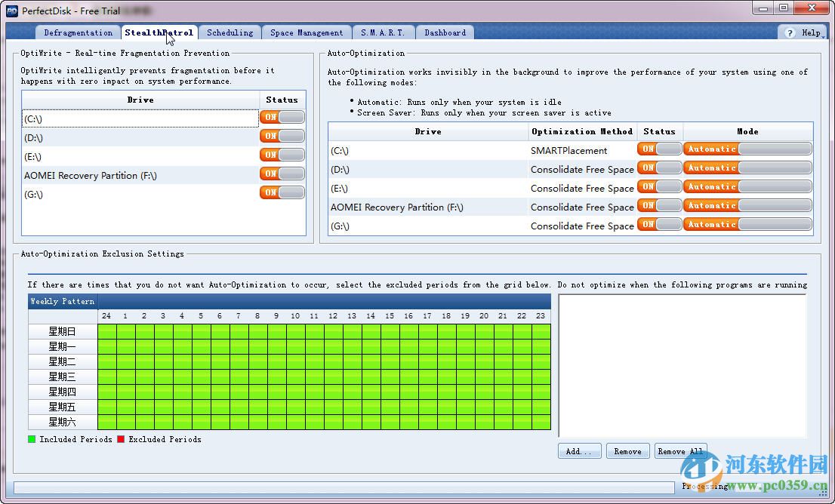The image size is (835, 504).
Task: Turn off OptiWrite for AOMEI Recovery Partition F:\
Action: (x=282, y=174)
